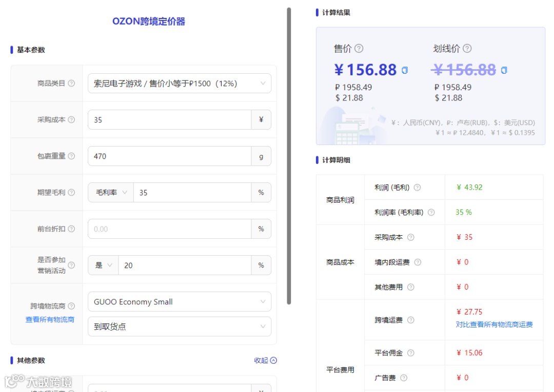Click help icon next to 采购成本 input label
554x392 pixels.
pos(71,119)
